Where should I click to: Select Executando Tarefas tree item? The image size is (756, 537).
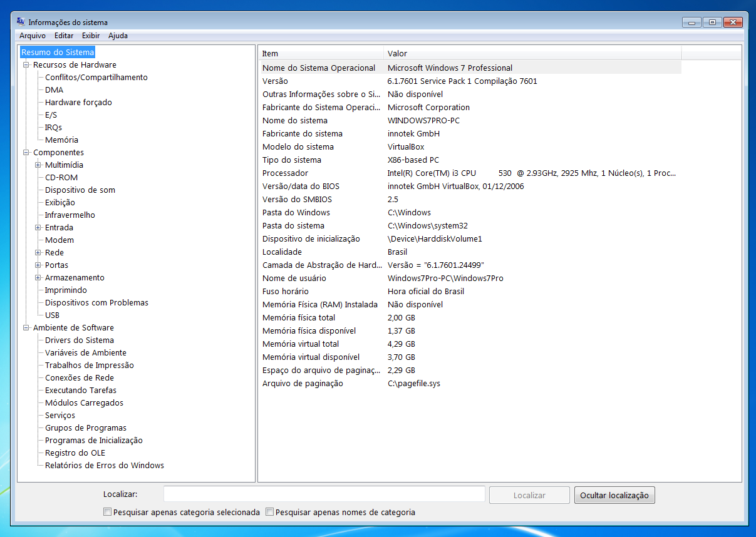click(81, 390)
